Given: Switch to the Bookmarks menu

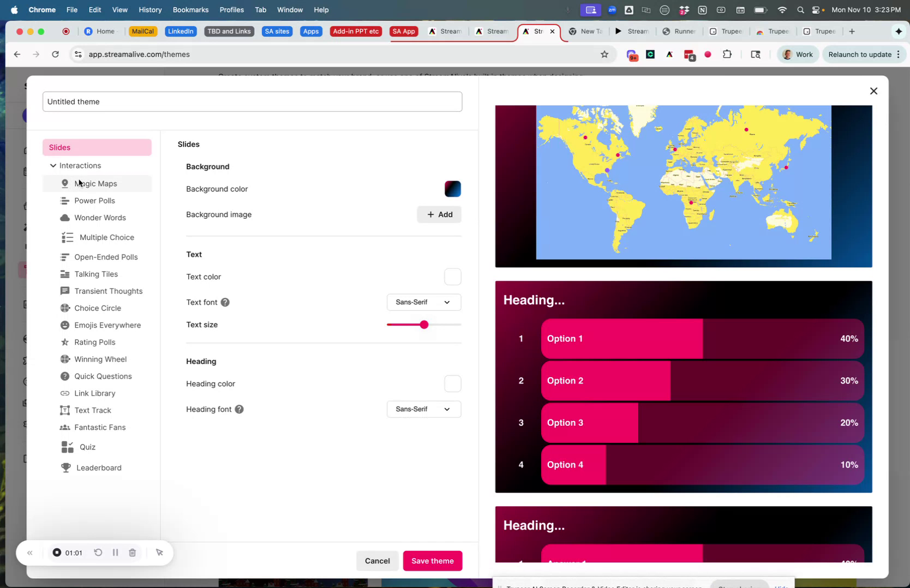Looking at the screenshot, I should (x=190, y=9).
